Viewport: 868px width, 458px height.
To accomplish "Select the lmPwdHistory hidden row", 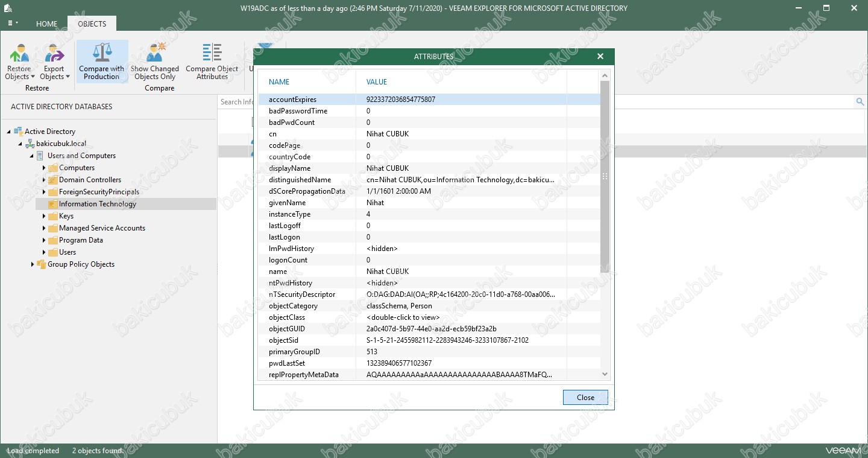I will 429,249.
